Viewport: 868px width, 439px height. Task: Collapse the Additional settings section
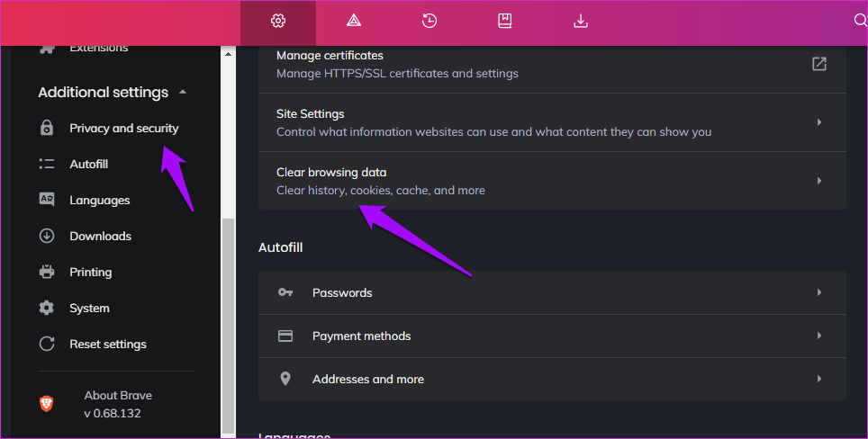click(183, 92)
